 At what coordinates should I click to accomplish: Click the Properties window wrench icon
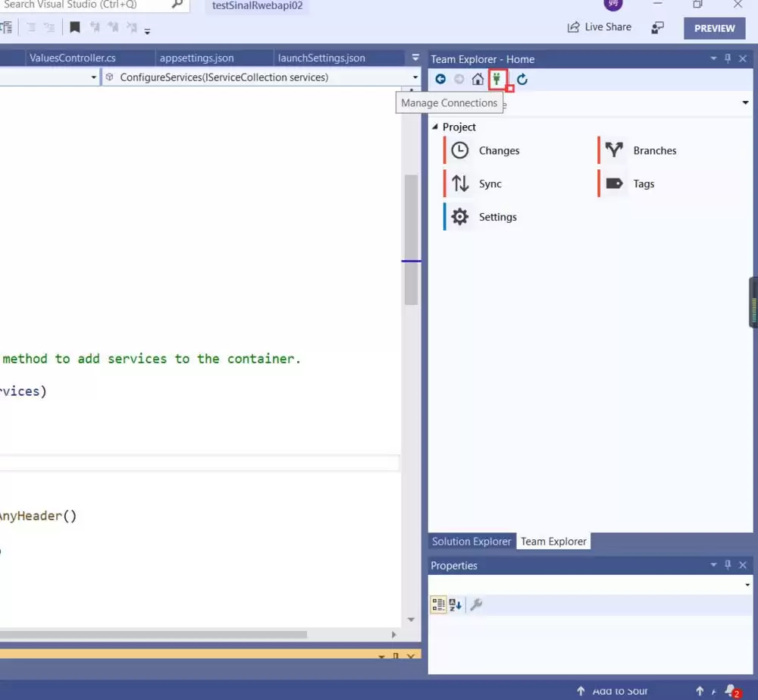[x=477, y=604]
